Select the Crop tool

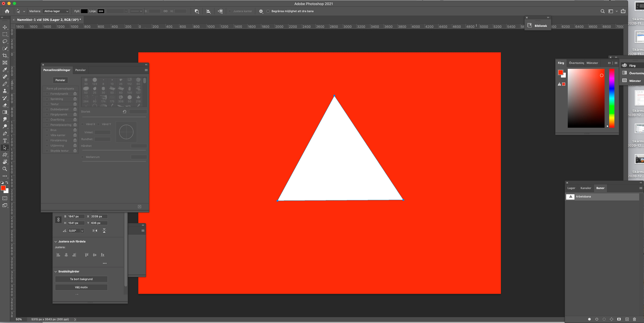pos(5,55)
